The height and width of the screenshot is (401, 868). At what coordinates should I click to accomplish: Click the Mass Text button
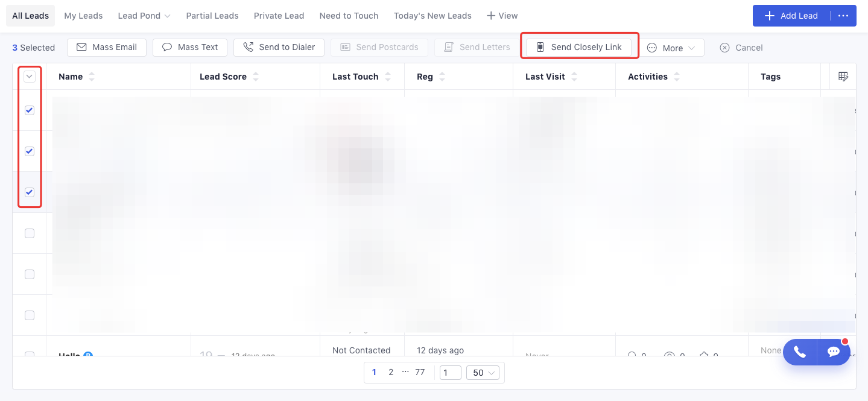point(189,48)
